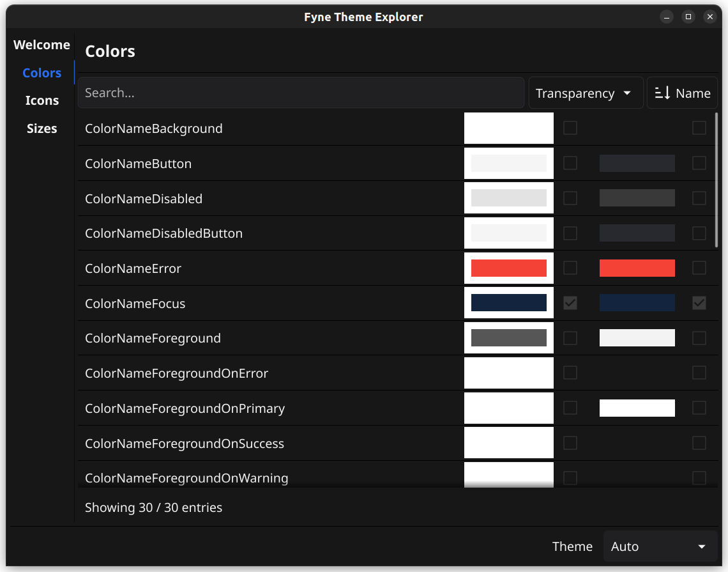Select the ColorNameBackground entry label
The width and height of the screenshot is (728, 572).
(154, 128)
